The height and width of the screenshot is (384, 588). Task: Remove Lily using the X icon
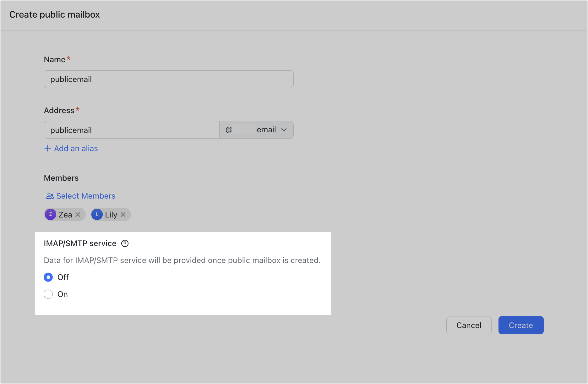[123, 214]
